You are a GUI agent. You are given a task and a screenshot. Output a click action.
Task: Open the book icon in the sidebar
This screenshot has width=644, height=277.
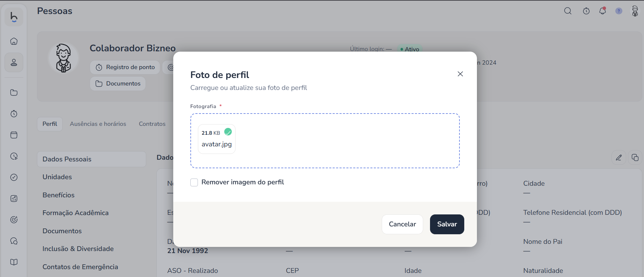point(14,262)
